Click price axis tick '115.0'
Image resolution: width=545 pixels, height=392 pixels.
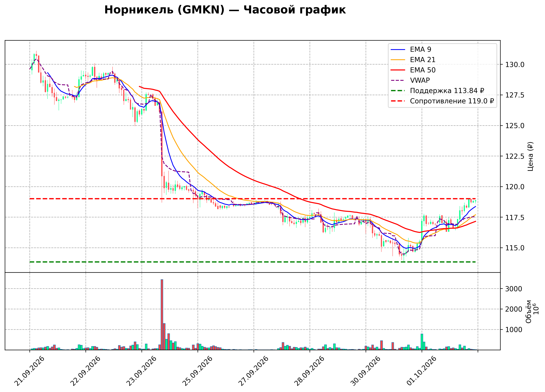coord(515,248)
